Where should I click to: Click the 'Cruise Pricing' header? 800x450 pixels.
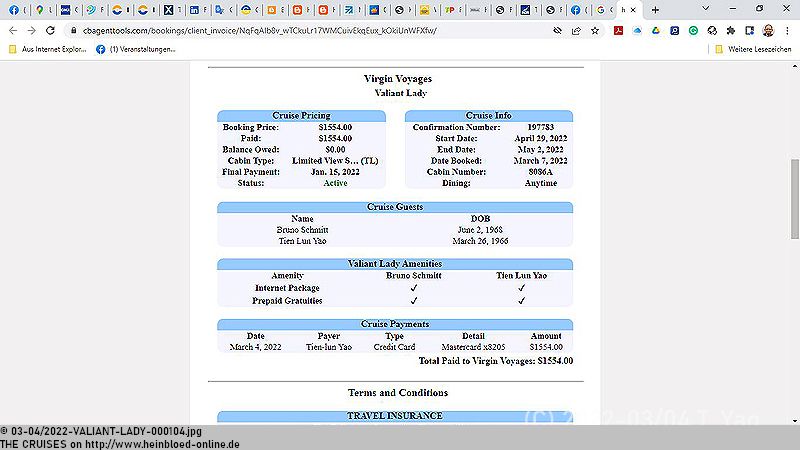pos(301,116)
